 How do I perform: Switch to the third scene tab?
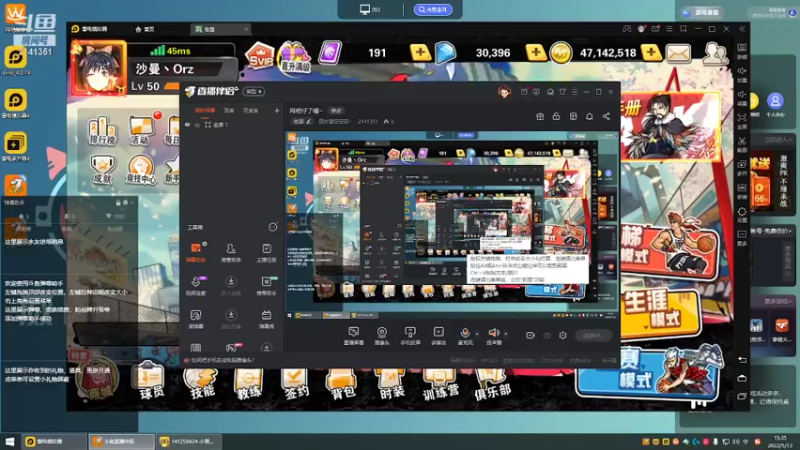click(251, 110)
